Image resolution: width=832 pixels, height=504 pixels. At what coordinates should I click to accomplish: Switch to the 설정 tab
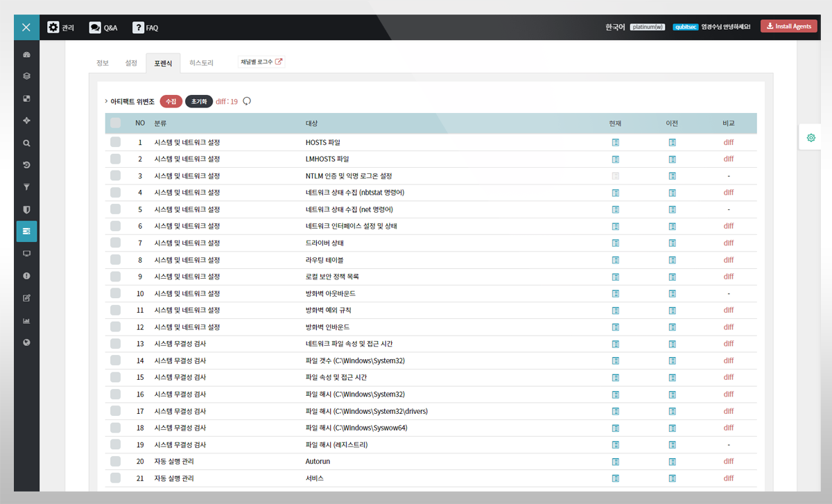pos(131,63)
